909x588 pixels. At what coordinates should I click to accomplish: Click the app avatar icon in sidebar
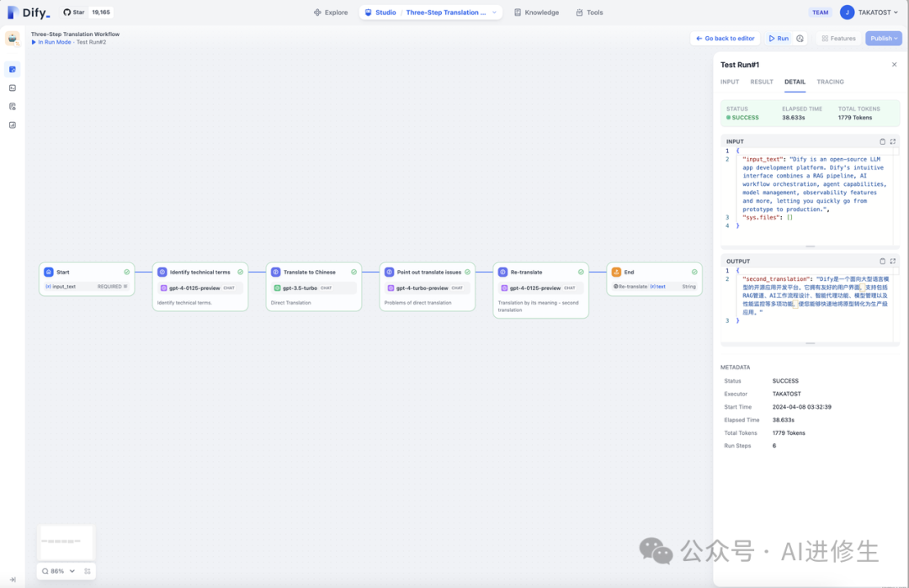[12, 39]
